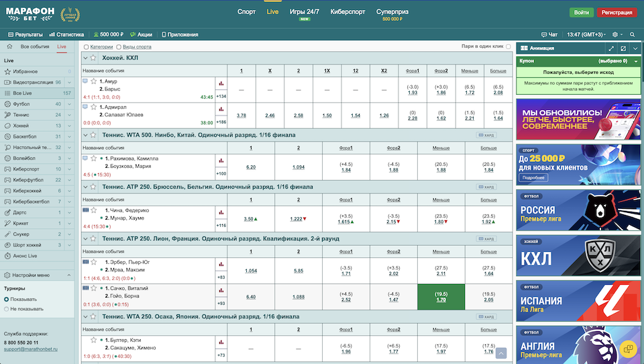644x364 pixels.
Task: Open time zone 13:47 (GMT+3) dropdown
Action: click(586, 34)
